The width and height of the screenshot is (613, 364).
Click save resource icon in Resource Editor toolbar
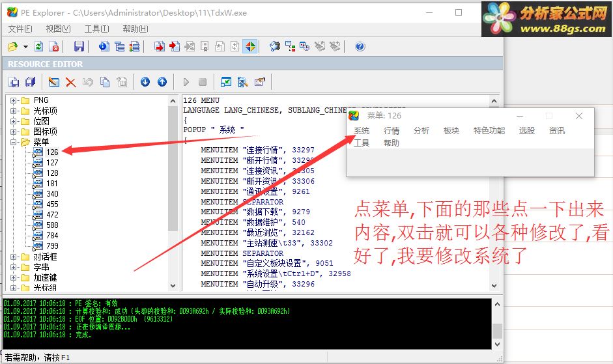tap(14, 82)
